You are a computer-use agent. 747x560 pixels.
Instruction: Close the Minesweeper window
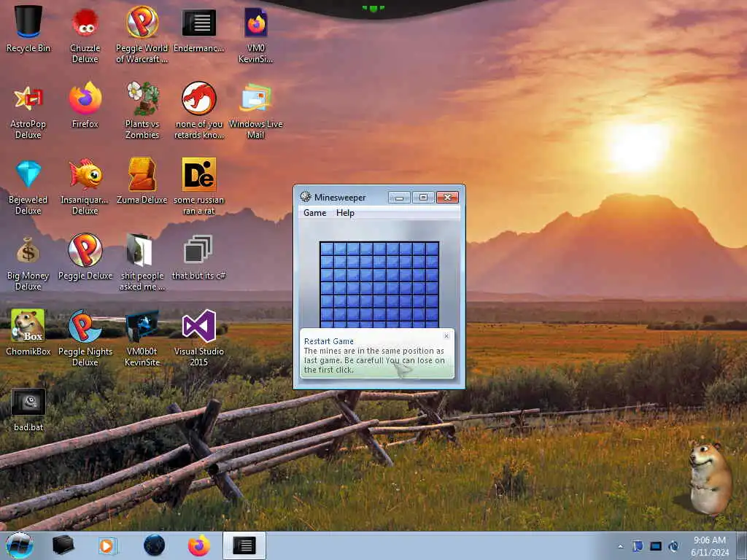pyautogui.click(x=447, y=197)
